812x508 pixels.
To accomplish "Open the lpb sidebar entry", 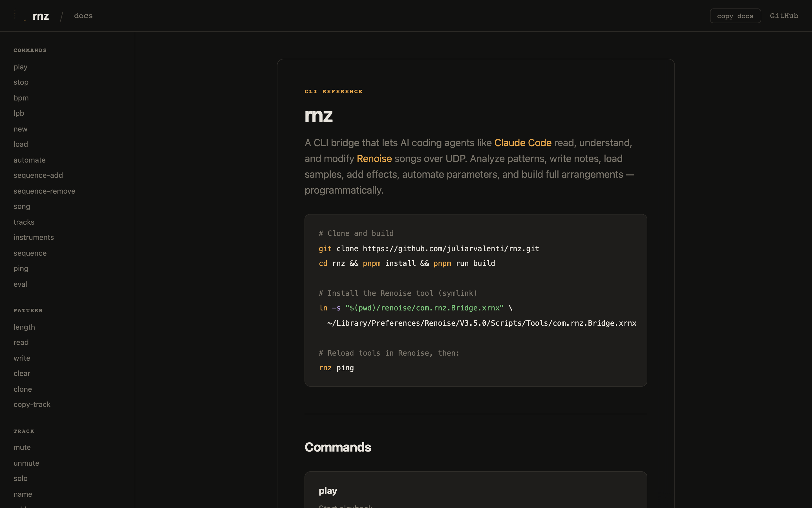I will [19, 113].
